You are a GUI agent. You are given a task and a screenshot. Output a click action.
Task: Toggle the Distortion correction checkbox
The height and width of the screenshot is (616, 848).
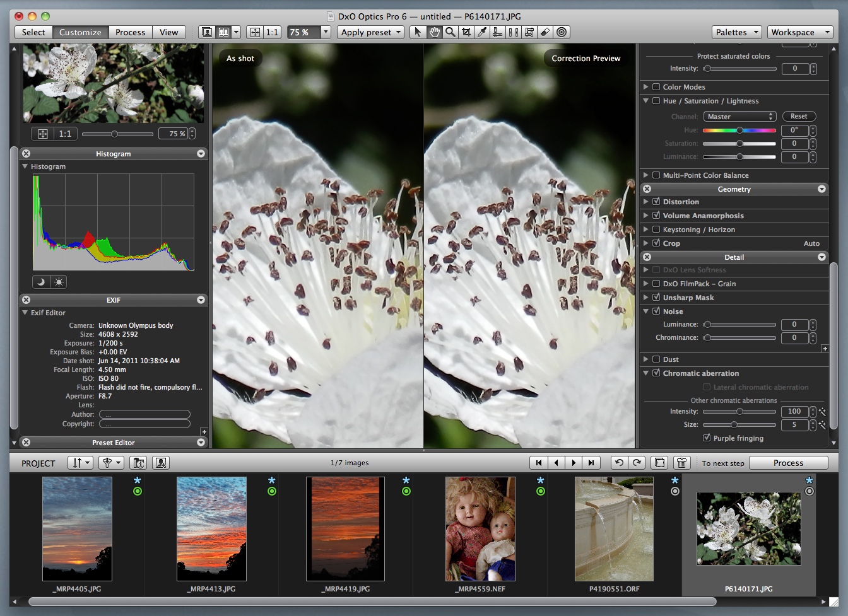tap(656, 202)
